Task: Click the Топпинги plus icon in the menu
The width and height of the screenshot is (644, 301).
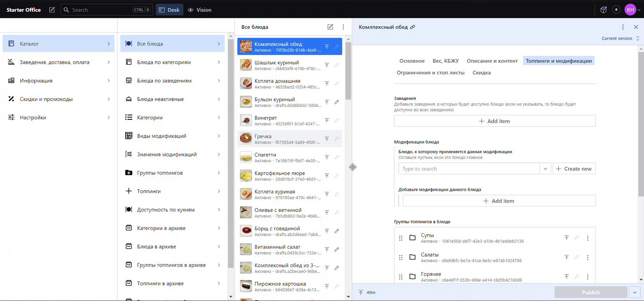Action: [129, 191]
